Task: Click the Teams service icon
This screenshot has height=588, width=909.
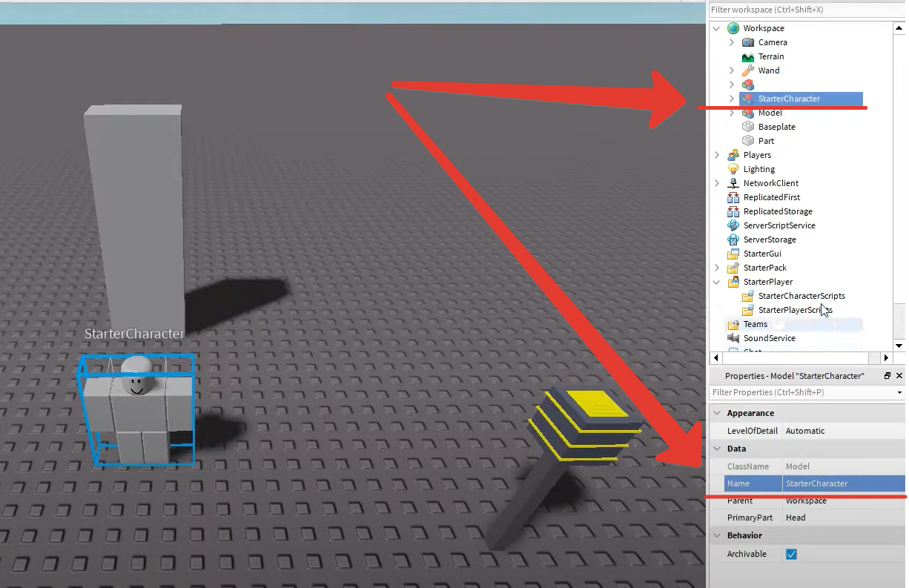Action: [x=733, y=324]
